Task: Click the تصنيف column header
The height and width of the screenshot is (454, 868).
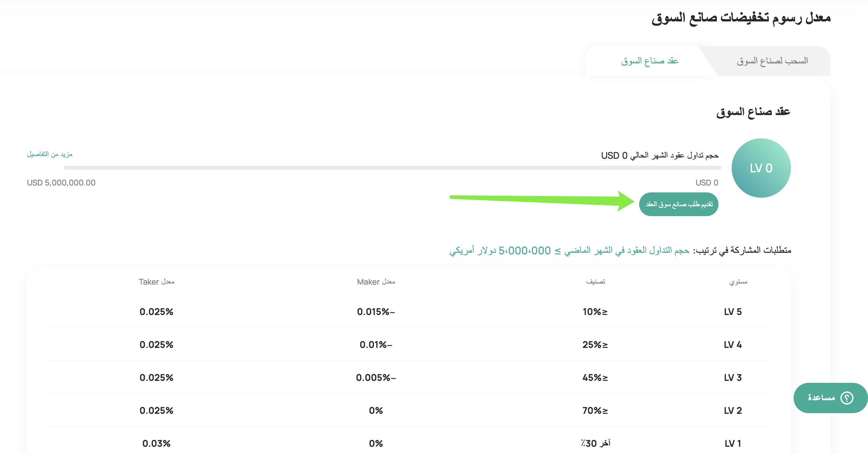Action: coord(595,282)
